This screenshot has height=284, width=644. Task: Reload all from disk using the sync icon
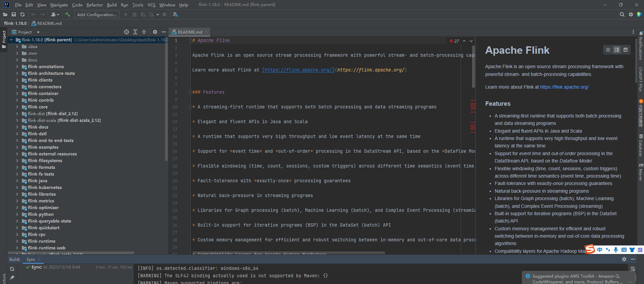tap(22, 14)
